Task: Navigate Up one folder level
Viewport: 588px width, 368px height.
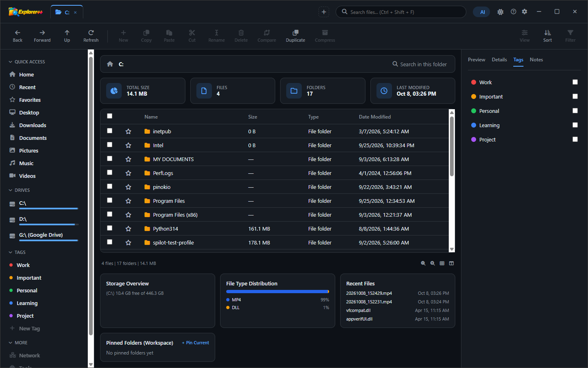Action: (x=67, y=36)
